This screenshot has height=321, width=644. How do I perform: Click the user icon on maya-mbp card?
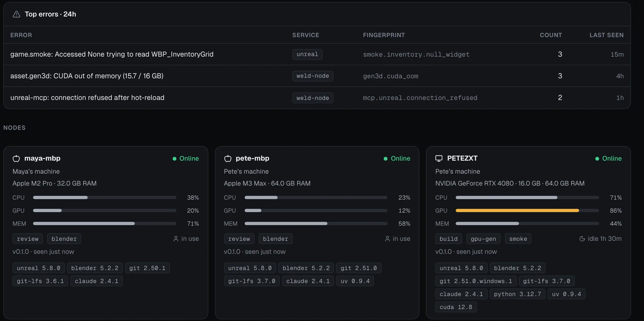[x=176, y=239]
